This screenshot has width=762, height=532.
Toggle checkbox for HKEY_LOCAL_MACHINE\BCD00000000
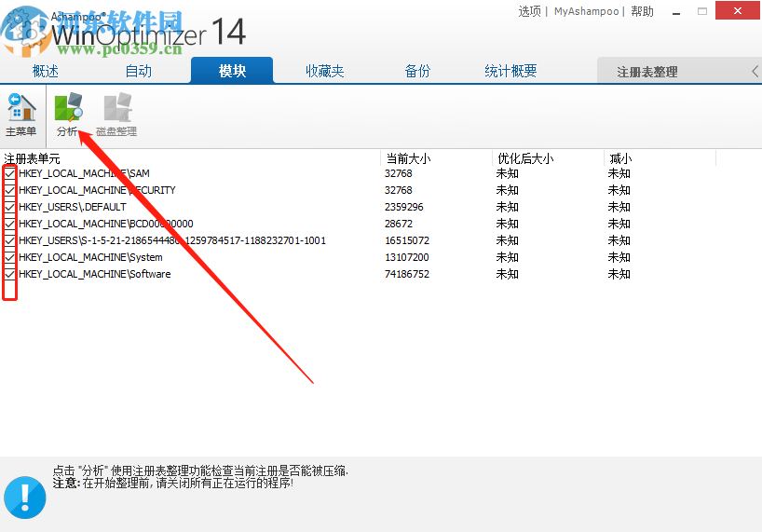tap(9, 224)
